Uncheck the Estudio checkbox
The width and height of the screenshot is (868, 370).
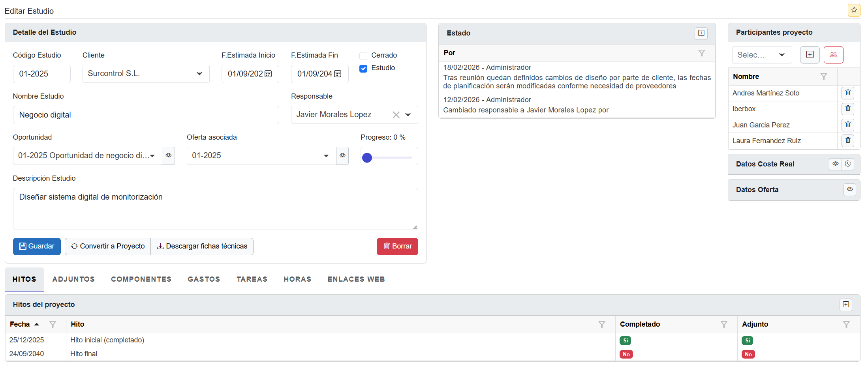point(363,68)
